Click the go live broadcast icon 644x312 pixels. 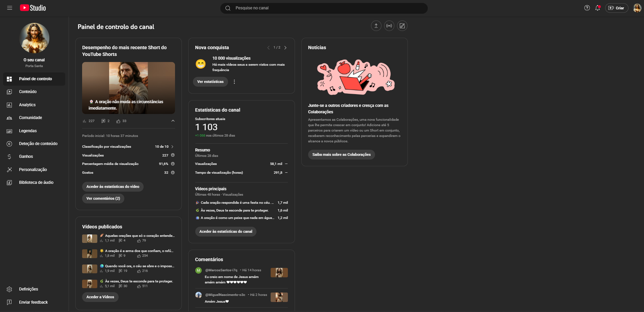pos(389,26)
